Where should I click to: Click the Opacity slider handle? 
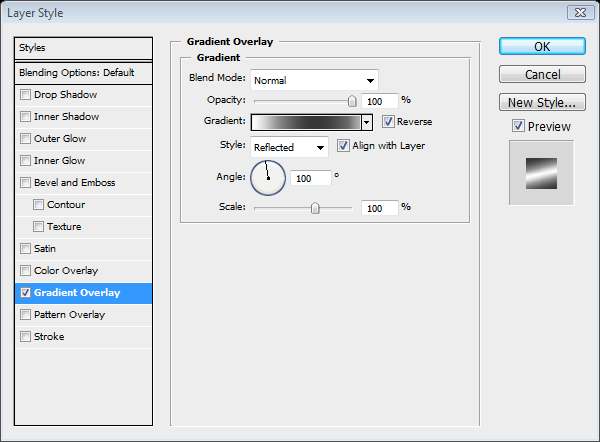pyautogui.click(x=352, y=100)
